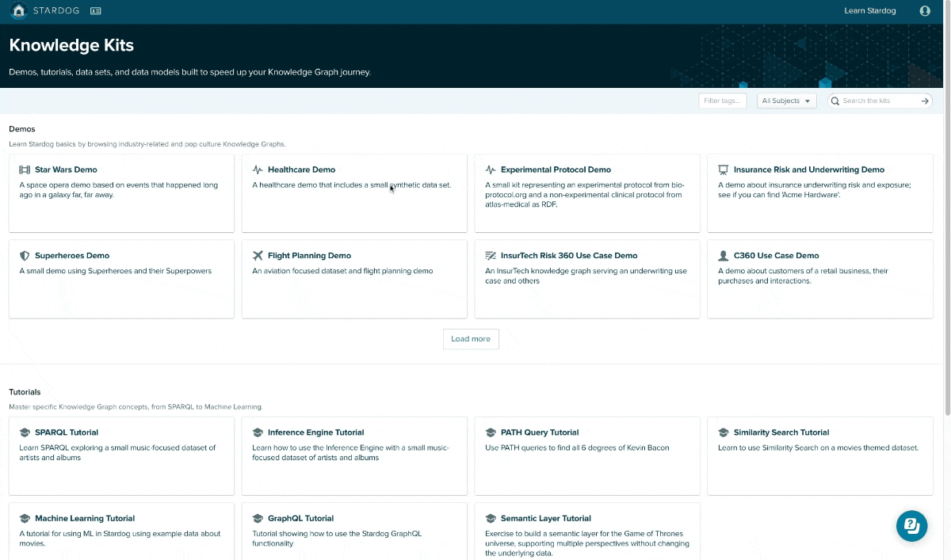Click the SPARQL Tutorial graduation cap icon
951x560 pixels.
(25, 432)
